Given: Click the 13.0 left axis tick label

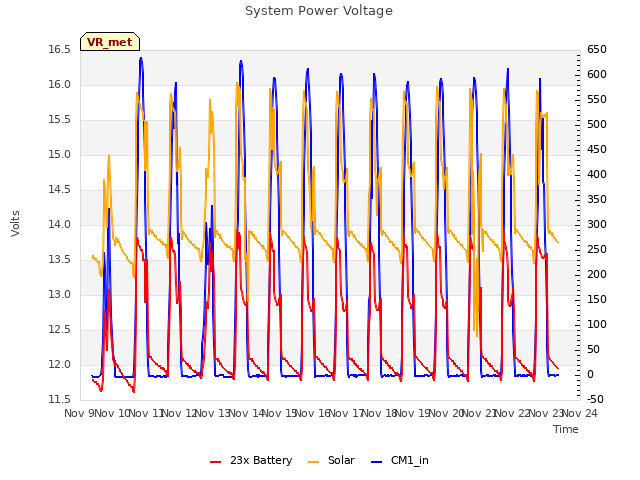Looking at the screenshot, I should [x=60, y=295].
